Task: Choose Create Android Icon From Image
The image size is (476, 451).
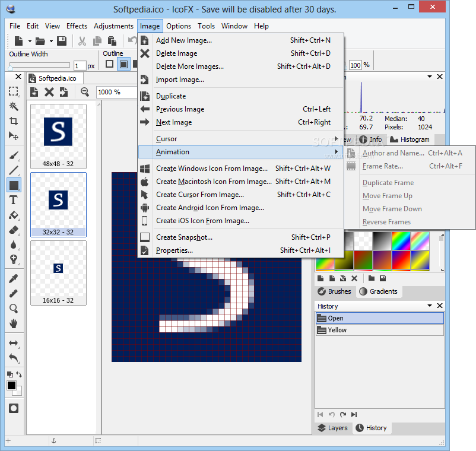Action: click(x=241, y=207)
